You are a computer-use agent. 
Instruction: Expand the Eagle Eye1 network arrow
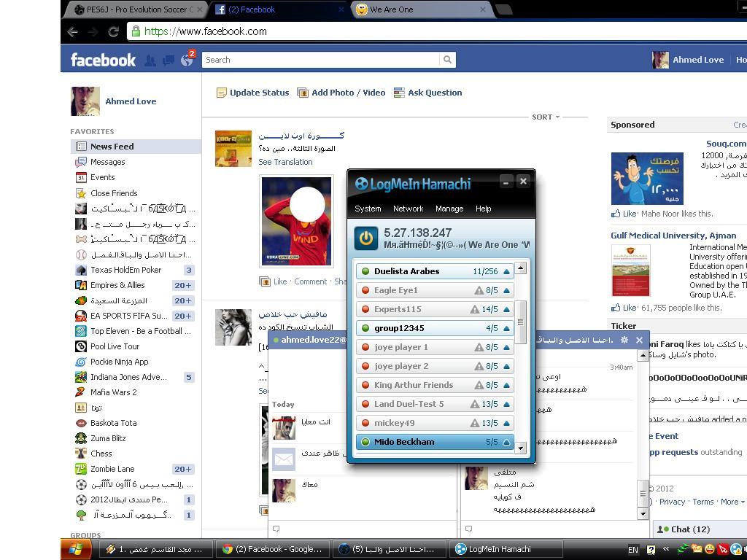coord(506,290)
